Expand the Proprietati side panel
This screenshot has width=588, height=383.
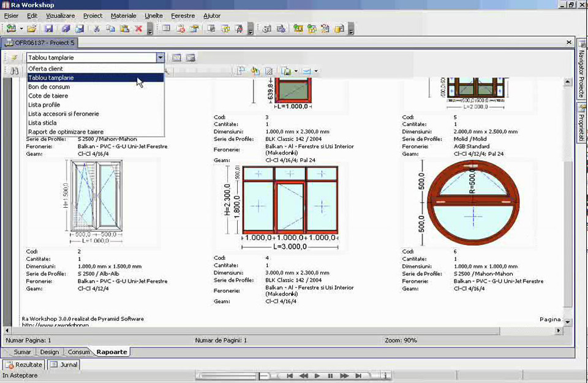pyautogui.click(x=582, y=123)
